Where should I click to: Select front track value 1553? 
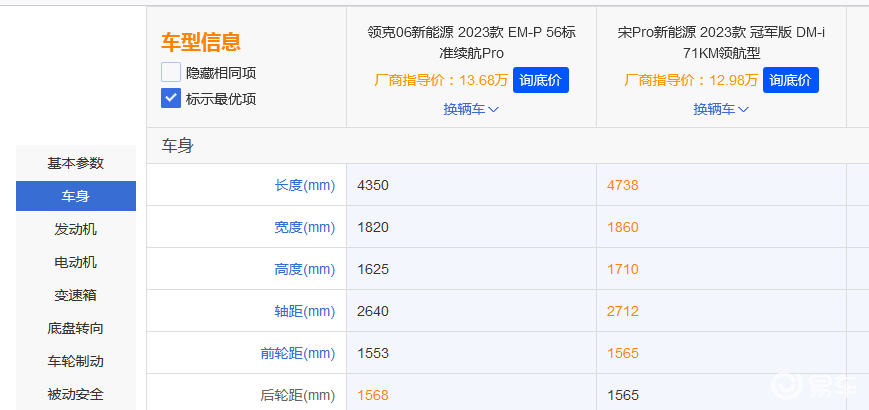pos(373,353)
